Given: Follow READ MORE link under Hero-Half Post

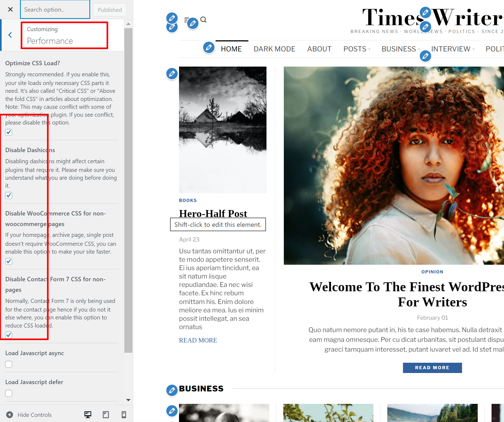Looking at the screenshot, I should pos(198,340).
